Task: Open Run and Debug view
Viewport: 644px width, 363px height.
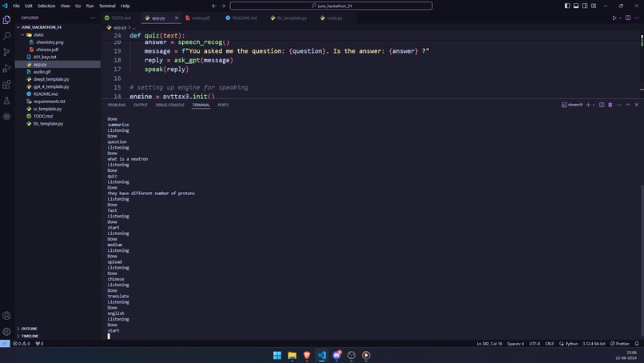Action: point(6,68)
